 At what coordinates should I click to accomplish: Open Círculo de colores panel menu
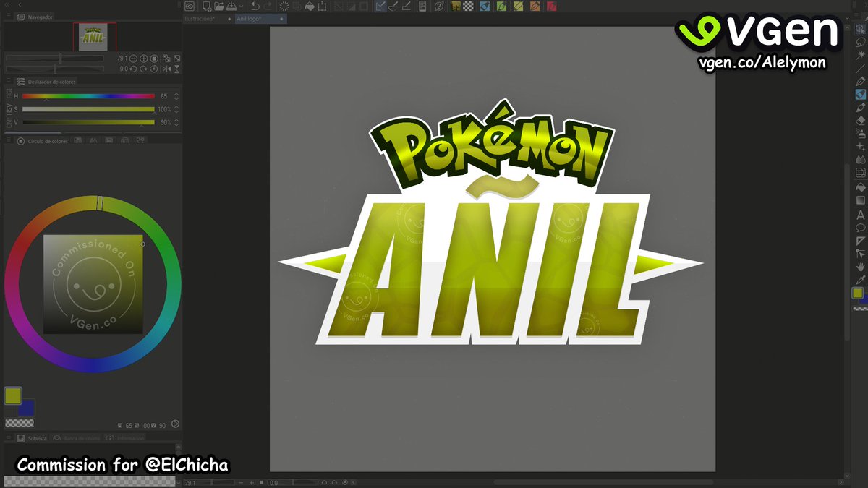point(9,140)
